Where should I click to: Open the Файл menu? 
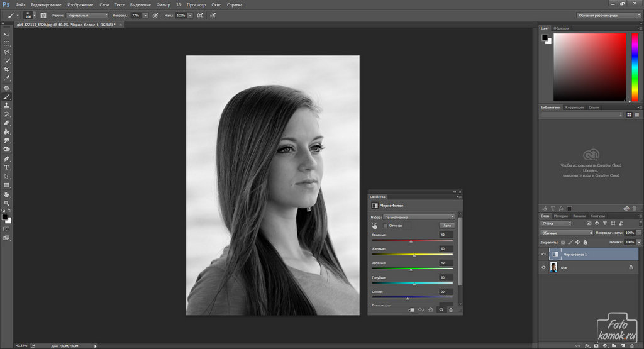[20, 5]
